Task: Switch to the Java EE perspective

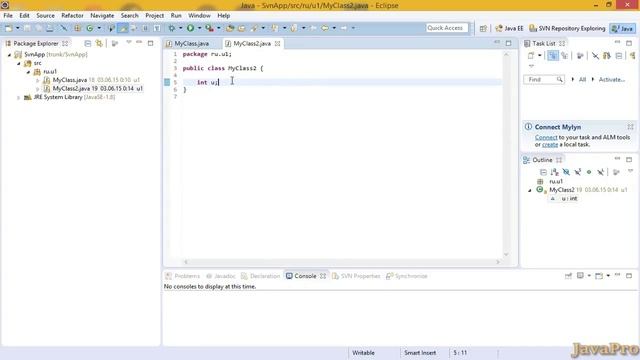Action: pos(509,29)
